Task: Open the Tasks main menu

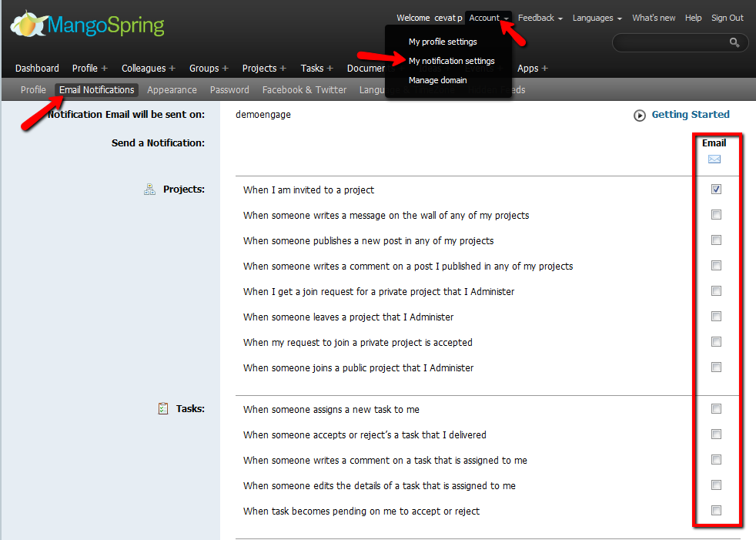Action: [x=312, y=68]
